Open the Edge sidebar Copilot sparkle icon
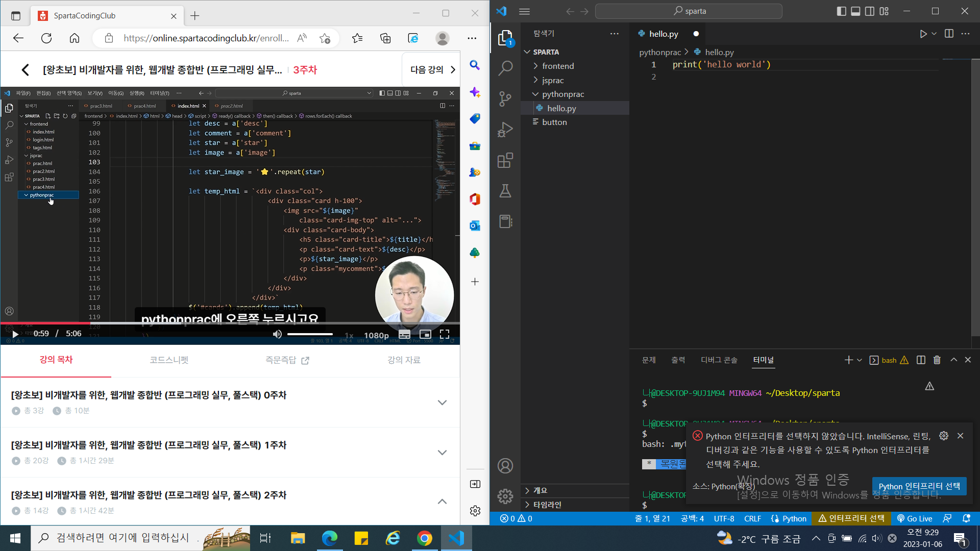Image resolution: width=980 pixels, height=551 pixels. click(x=475, y=92)
